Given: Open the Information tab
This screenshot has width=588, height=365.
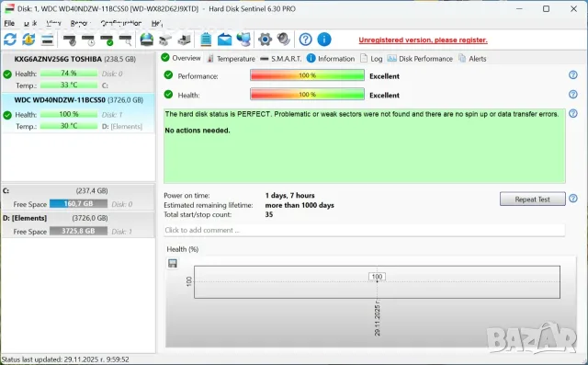Looking at the screenshot, I should (331, 59).
